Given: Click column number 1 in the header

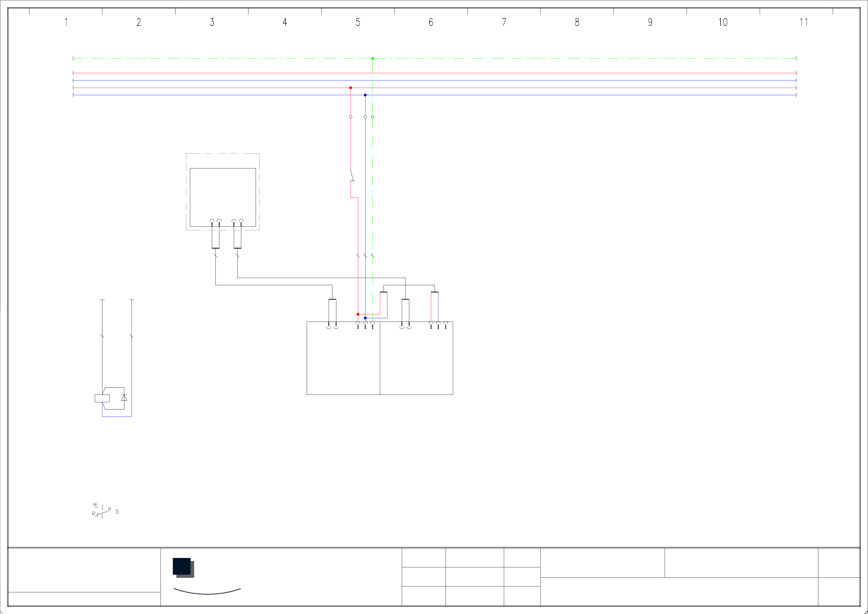Looking at the screenshot, I should coord(66,22).
